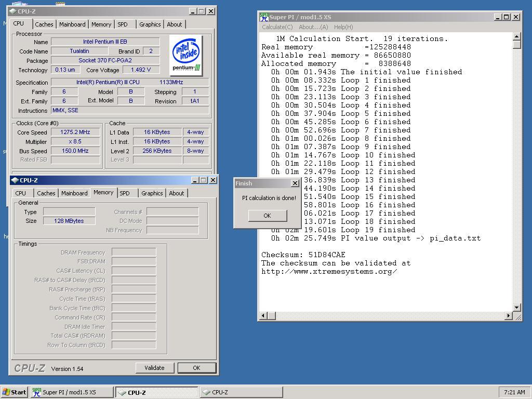The width and height of the screenshot is (532, 399).
Task: Click the CPU-Z icon in front Memory window title bar
Action: (15, 180)
